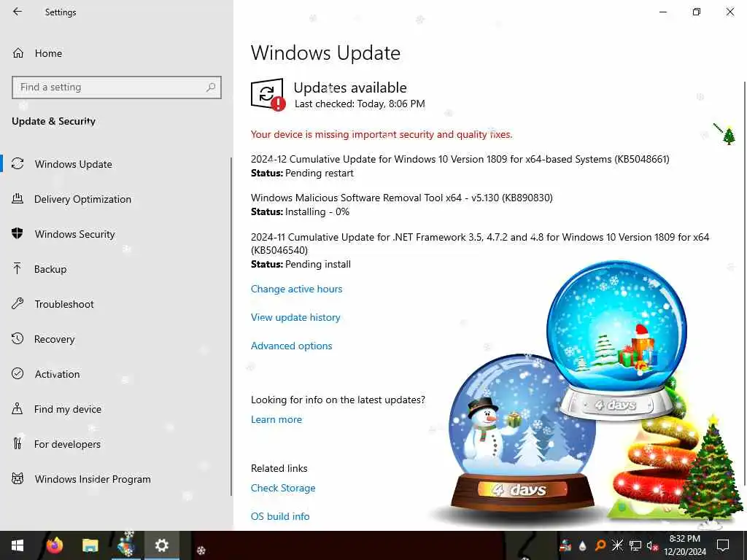The image size is (747, 560).
Task: Click the Troubleshoot wrench icon
Action: tap(18, 304)
